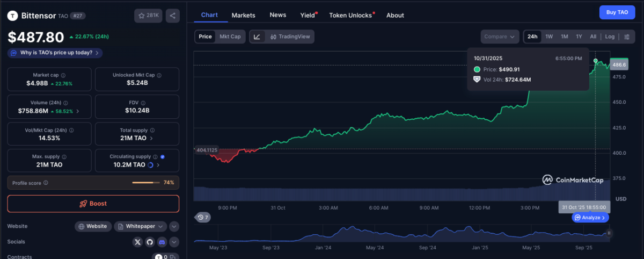
Task: Click the orange Boost button
Action: pos(93,204)
